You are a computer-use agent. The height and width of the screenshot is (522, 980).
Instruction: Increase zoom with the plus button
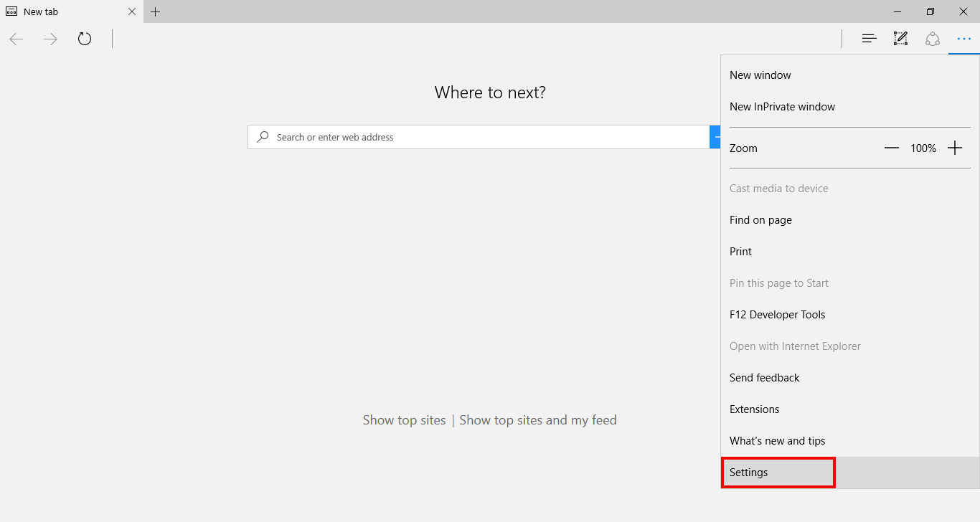(x=955, y=148)
